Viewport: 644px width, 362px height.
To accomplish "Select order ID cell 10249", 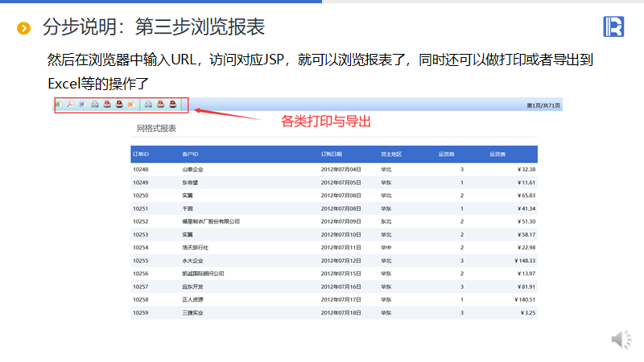I will (140, 183).
